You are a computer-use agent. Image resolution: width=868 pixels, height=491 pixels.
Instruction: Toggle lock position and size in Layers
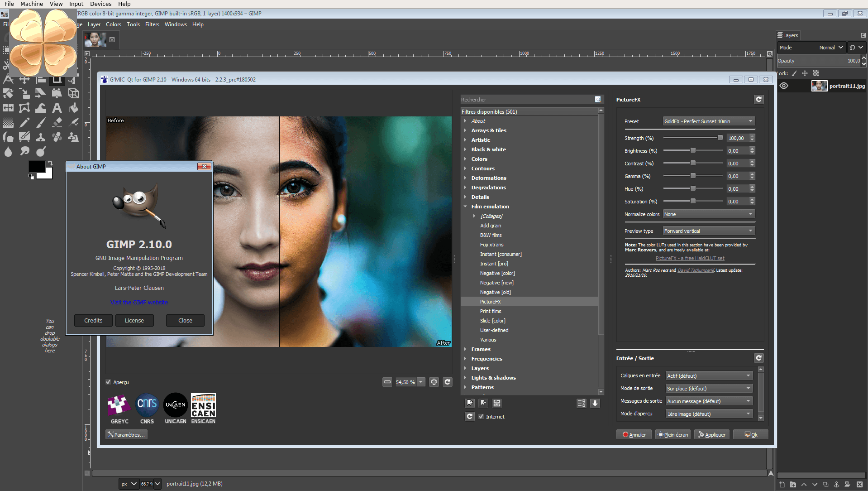(805, 73)
